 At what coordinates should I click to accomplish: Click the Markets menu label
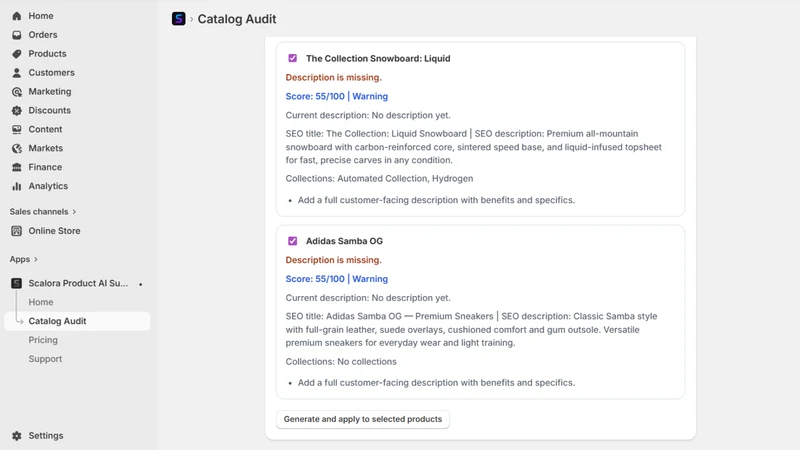pyautogui.click(x=46, y=148)
